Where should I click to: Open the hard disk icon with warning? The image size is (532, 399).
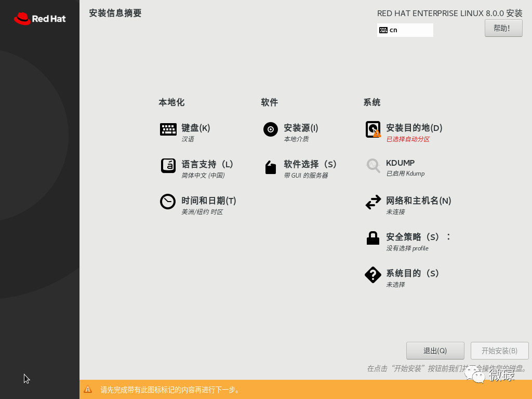point(373,129)
